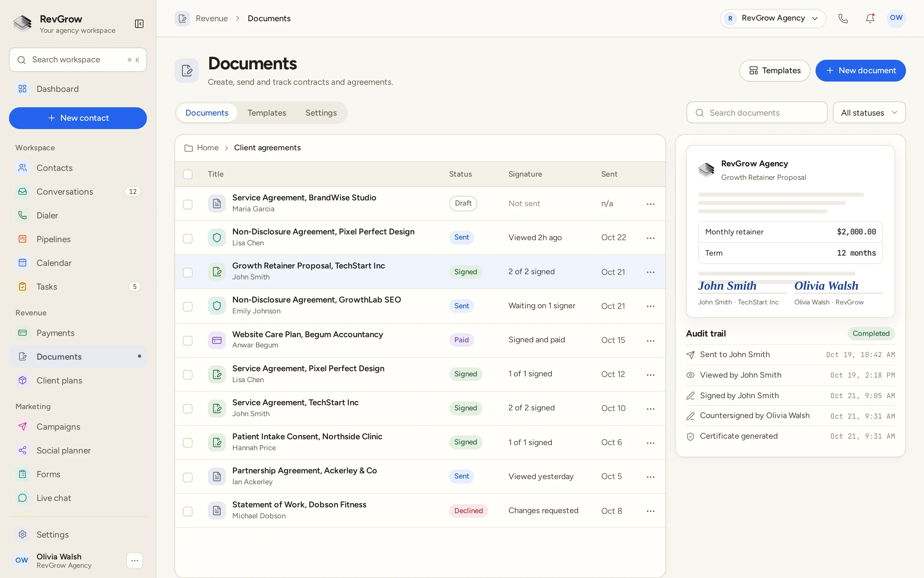Open Forms in the sidebar menu
The image size is (924, 578).
[x=78, y=474]
